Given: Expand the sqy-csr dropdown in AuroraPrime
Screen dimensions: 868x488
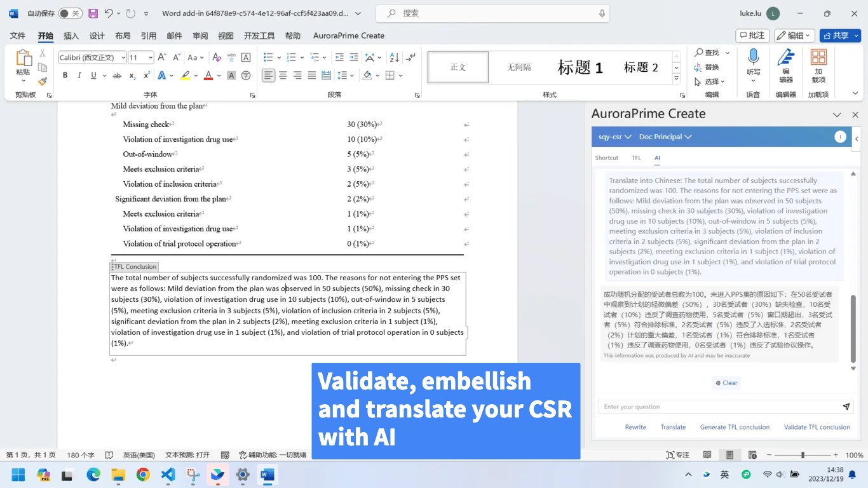Looking at the screenshot, I should pos(614,137).
